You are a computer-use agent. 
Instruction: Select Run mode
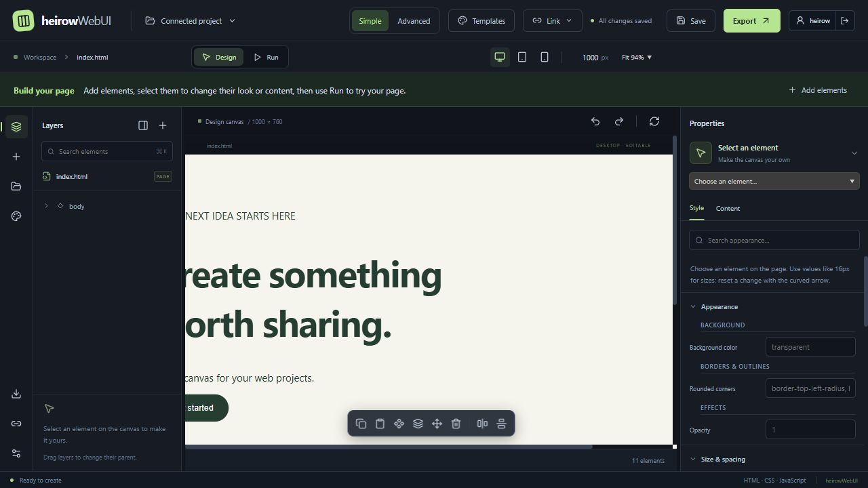(x=266, y=57)
